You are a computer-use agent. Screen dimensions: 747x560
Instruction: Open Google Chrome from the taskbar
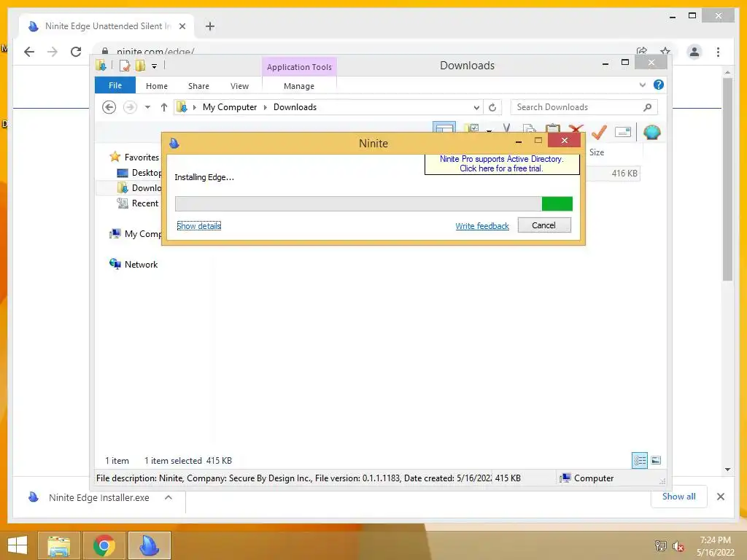click(x=104, y=545)
